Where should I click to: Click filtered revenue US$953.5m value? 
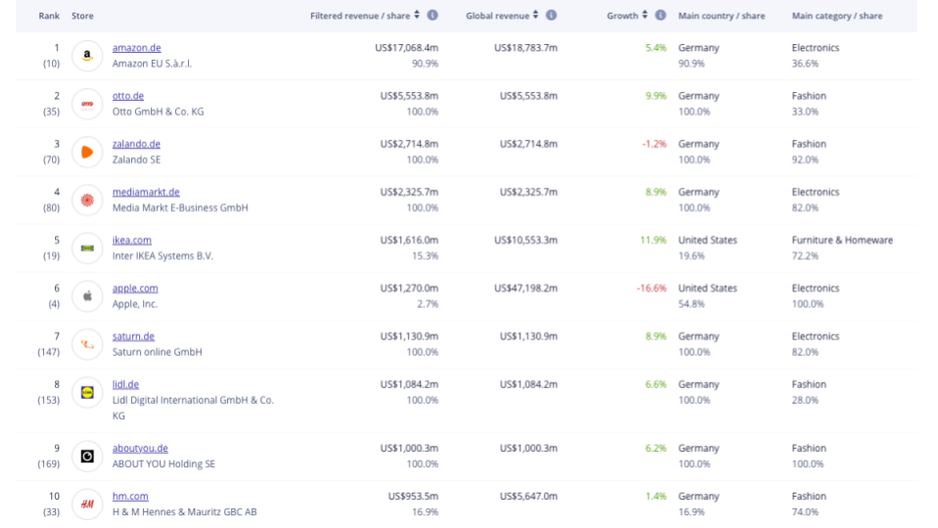click(413, 496)
